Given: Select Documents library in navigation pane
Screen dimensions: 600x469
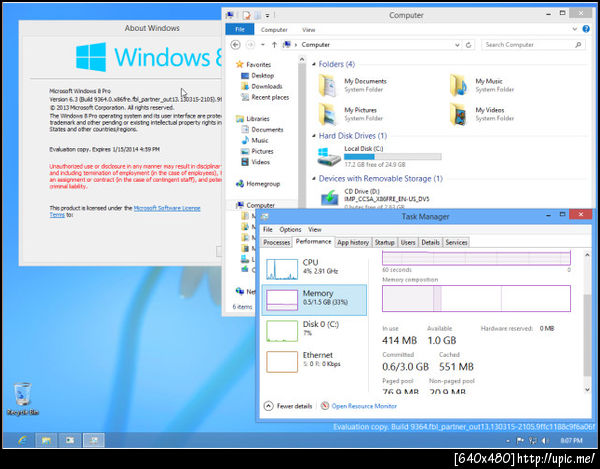Looking at the screenshot, I should pos(267,130).
